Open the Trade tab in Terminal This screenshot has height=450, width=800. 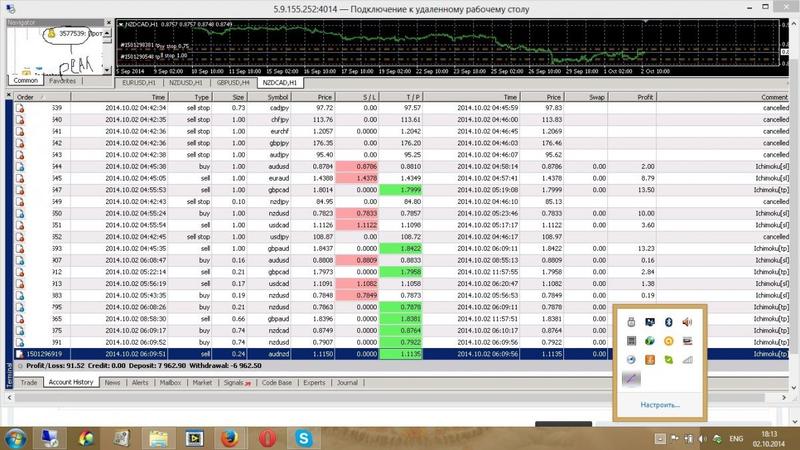[x=29, y=382]
